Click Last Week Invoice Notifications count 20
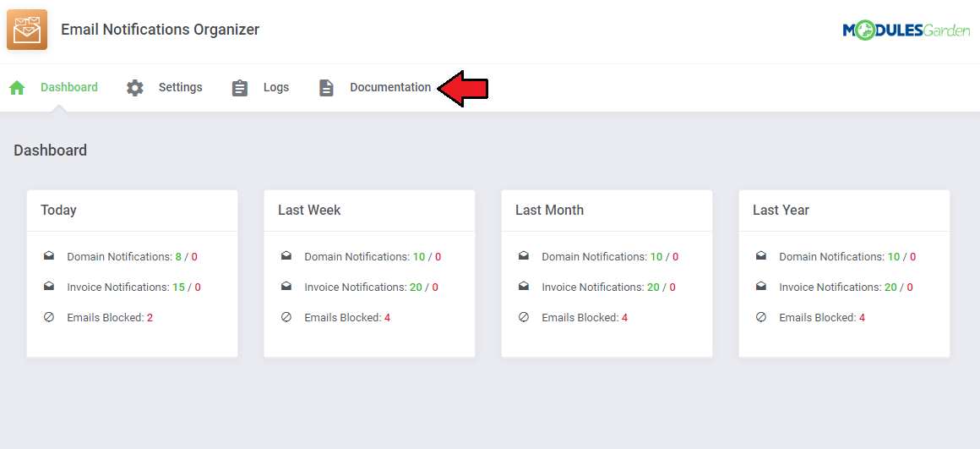This screenshot has height=449, width=980. point(416,287)
